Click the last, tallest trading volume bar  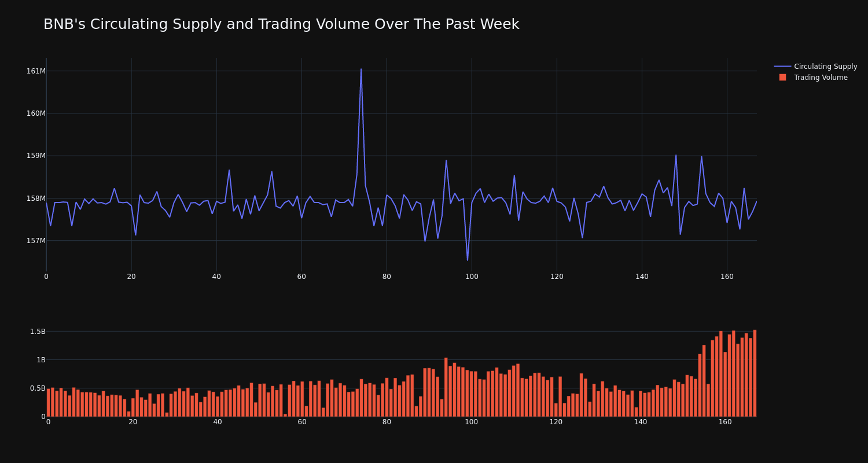pyautogui.click(x=755, y=373)
